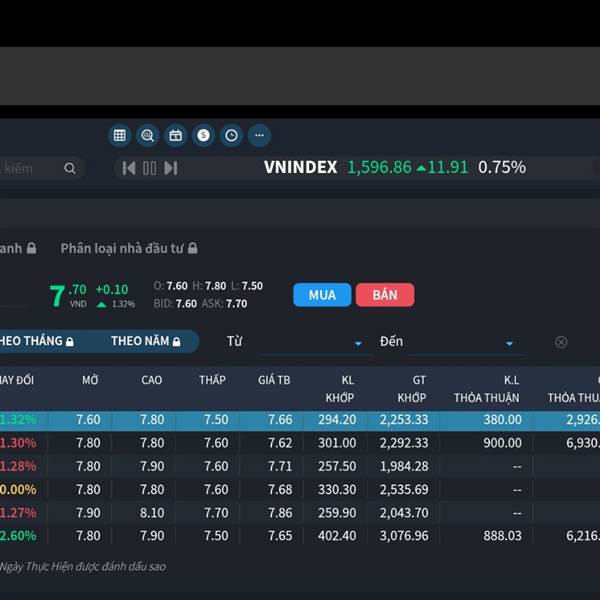The width and height of the screenshot is (600, 600).
Task: Select the THEO NĂM tab
Action: click(x=145, y=341)
